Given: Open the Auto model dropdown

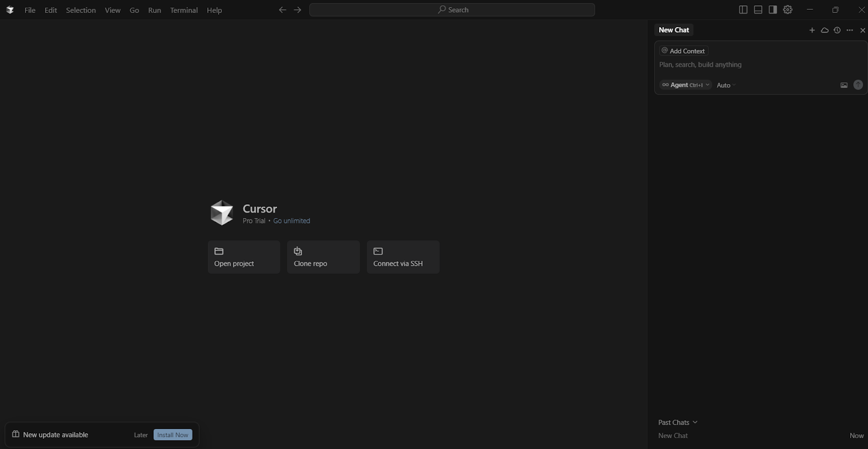Looking at the screenshot, I should pyautogui.click(x=726, y=85).
